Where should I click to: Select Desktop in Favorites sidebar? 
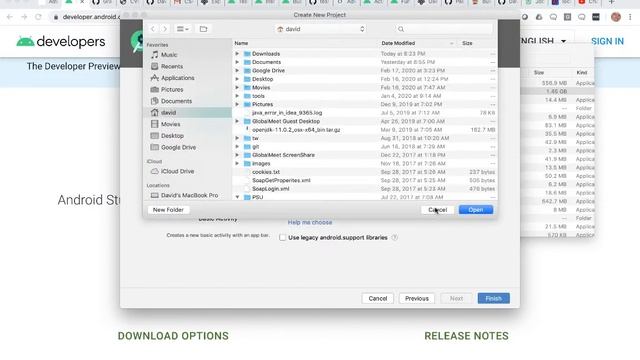172,136
